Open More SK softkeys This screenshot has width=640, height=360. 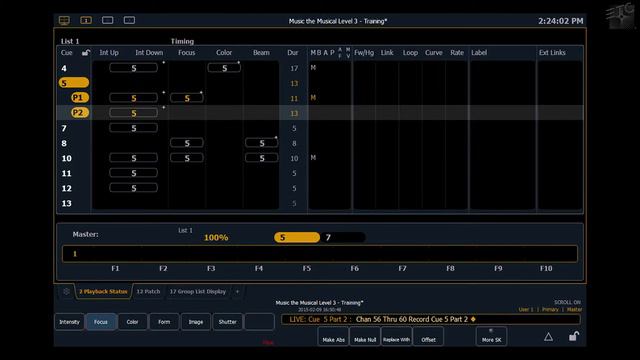tap(491, 337)
